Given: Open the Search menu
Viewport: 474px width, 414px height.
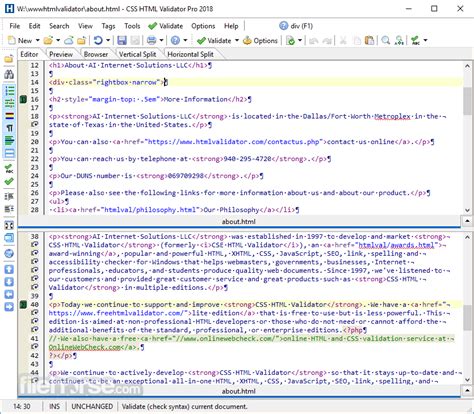Looking at the screenshot, I should tap(59, 26).
